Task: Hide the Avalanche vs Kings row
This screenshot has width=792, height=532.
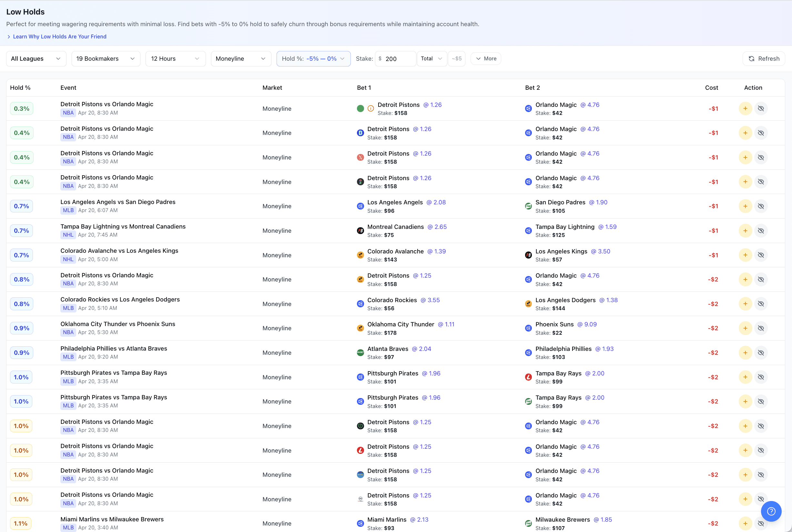Action: [760, 255]
